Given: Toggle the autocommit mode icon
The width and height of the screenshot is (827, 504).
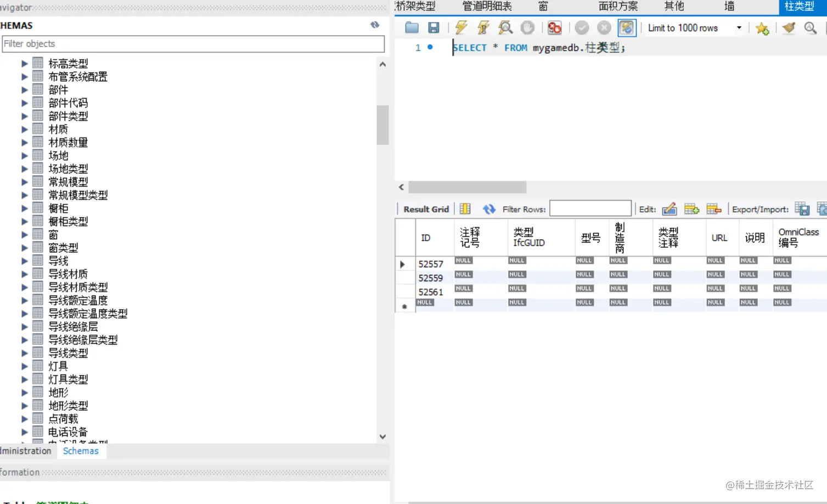Looking at the screenshot, I should (x=627, y=28).
